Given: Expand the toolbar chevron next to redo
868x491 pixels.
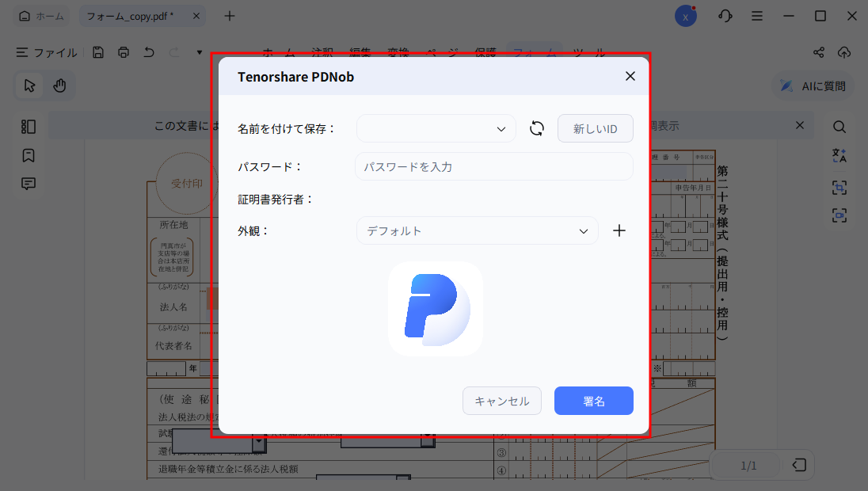Looking at the screenshot, I should tap(198, 51).
